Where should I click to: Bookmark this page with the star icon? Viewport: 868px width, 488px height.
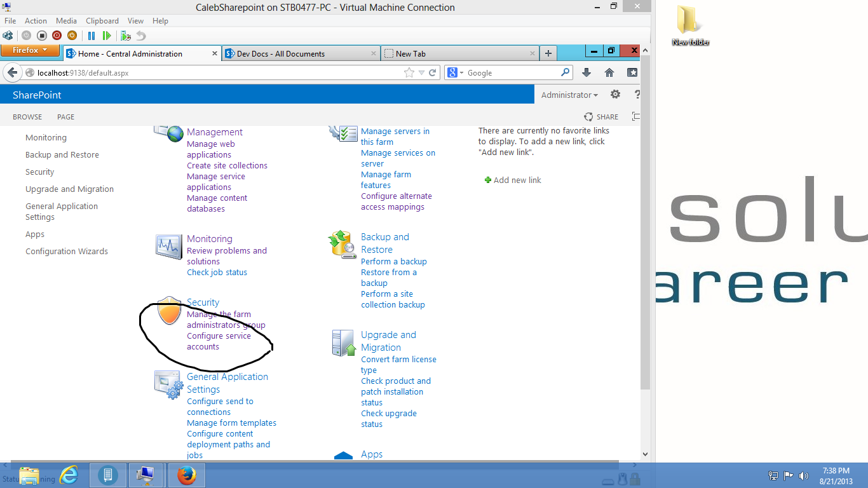tap(409, 73)
